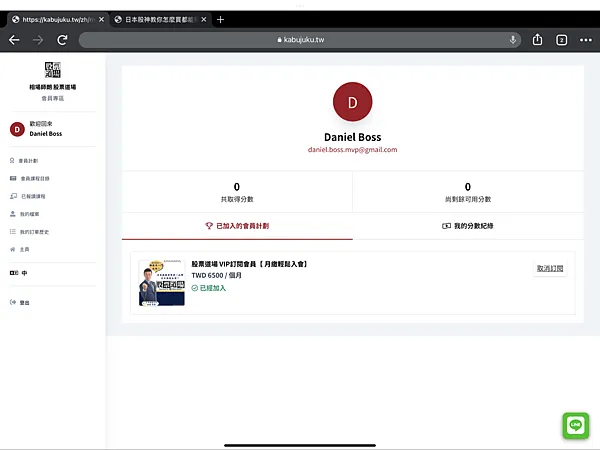Image resolution: width=600 pixels, height=450 pixels.
Task: Click the TWD 6500 / 個月 price text
Action: (x=217, y=276)
